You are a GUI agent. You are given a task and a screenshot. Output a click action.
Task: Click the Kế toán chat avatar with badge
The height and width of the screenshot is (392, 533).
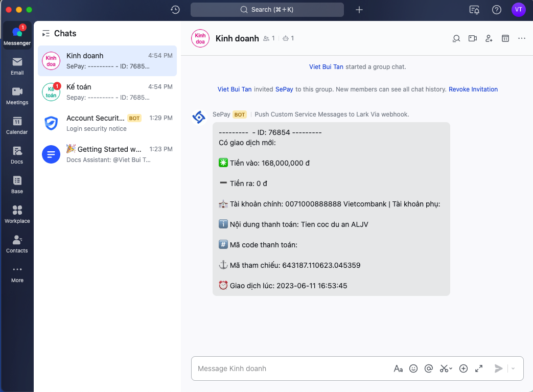click(51, 92)
